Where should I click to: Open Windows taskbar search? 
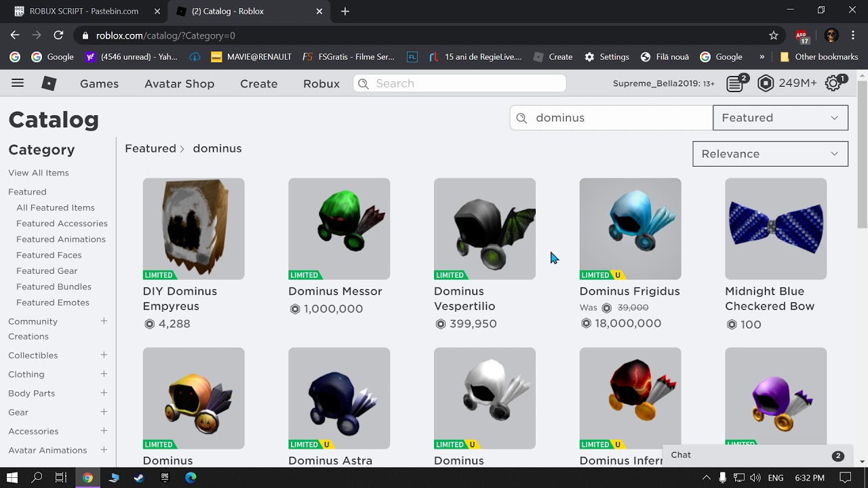coord(37,478)
